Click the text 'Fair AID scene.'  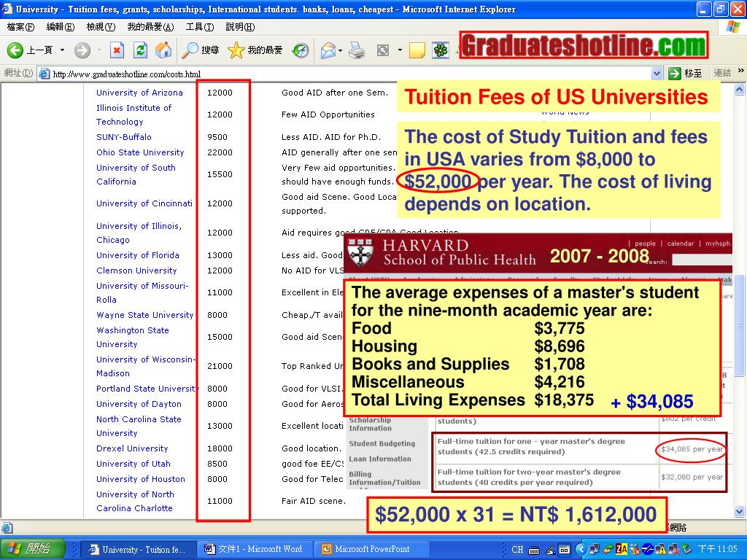(x=314, y=501)
